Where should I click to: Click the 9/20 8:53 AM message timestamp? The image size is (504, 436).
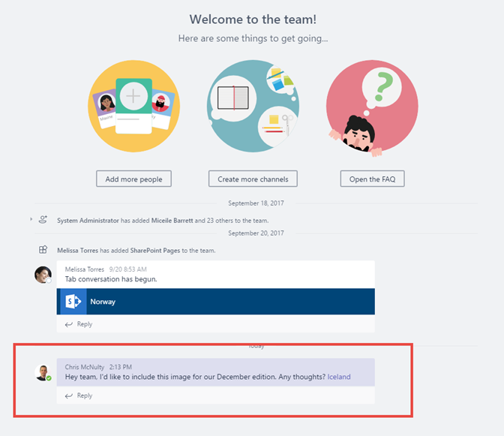point(129,269)
